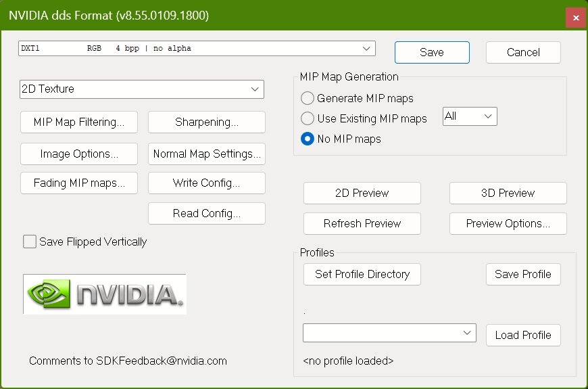The width and height of the screenshot is (588, 389).
Task: Open Normal Map Settings
Action: (x=207, y=154)
